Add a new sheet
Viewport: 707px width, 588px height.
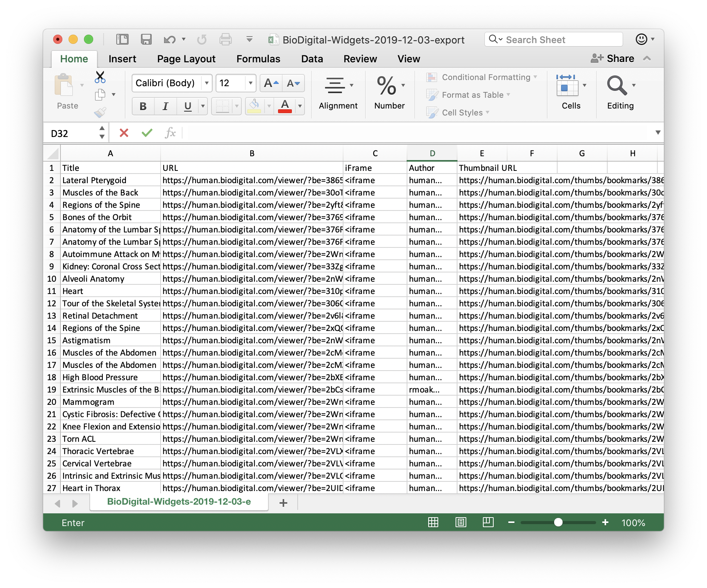coord(283,503)
